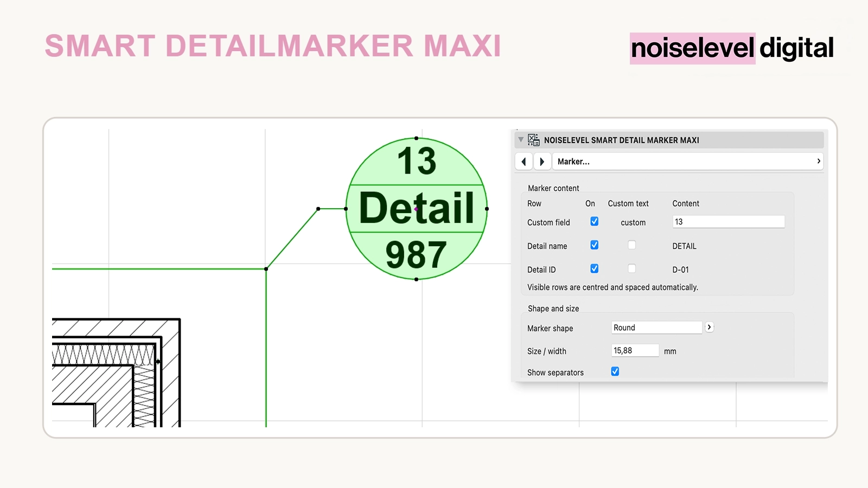Image resolution: width=868 pixels, height=488 pixels.
Task: Select the leader line bend hotspot
Action: pos(318,209)
